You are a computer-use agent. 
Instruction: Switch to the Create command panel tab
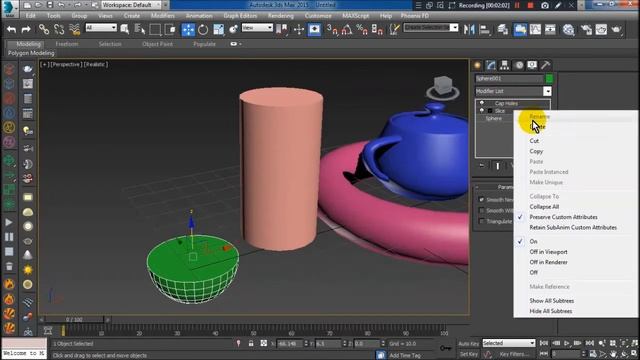pos(477,65)
